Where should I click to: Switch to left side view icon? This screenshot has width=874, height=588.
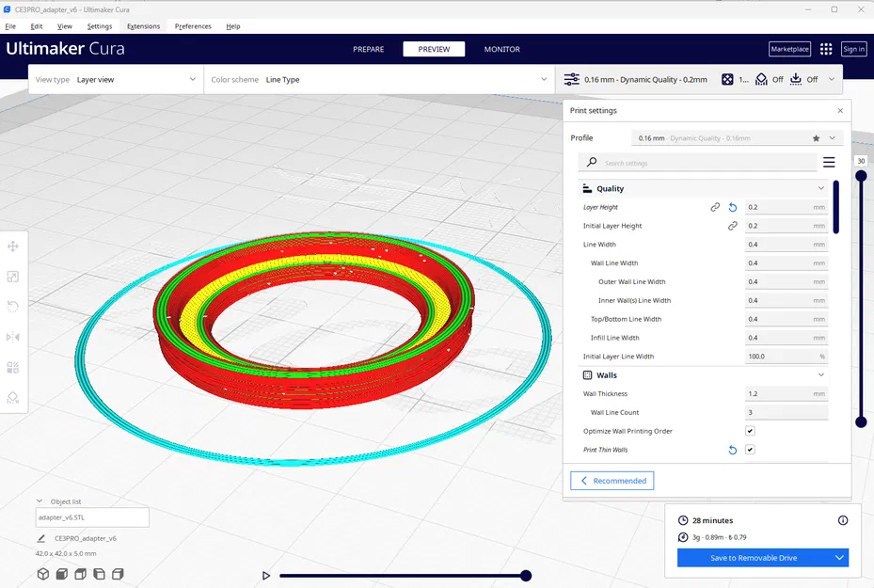(99, 574)
